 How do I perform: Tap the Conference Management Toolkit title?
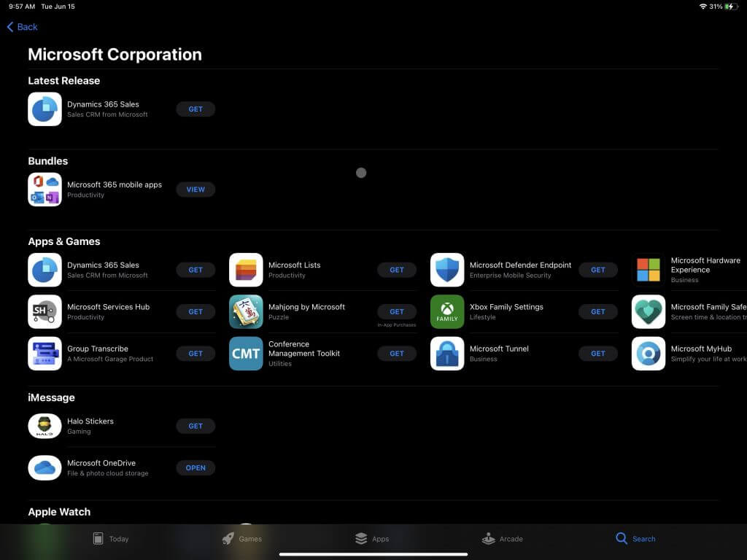304,349
